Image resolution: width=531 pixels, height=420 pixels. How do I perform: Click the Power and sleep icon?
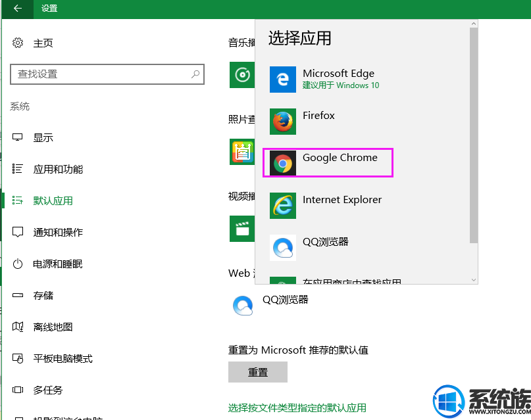[x=18, y=264]
